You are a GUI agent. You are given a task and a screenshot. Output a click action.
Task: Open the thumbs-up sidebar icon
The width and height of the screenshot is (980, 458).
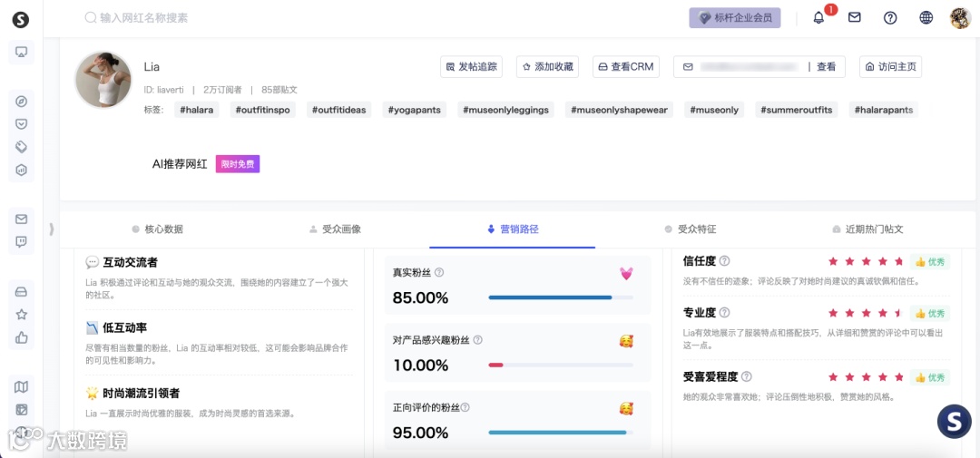pos(21,337)
